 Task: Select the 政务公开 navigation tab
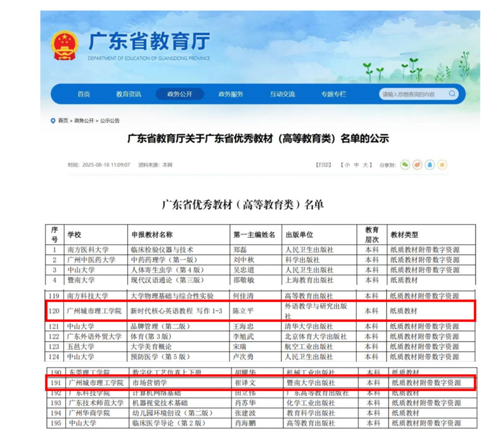coord(180,94)
